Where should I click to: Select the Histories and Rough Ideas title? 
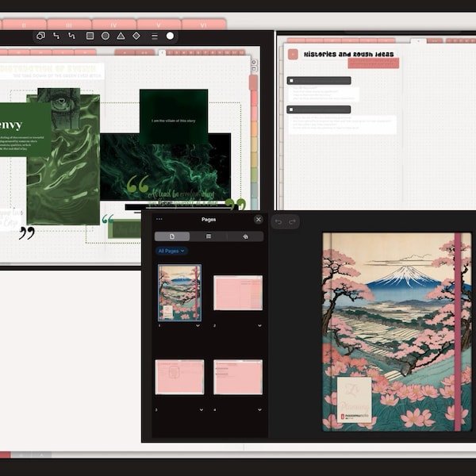pos(349,54)
